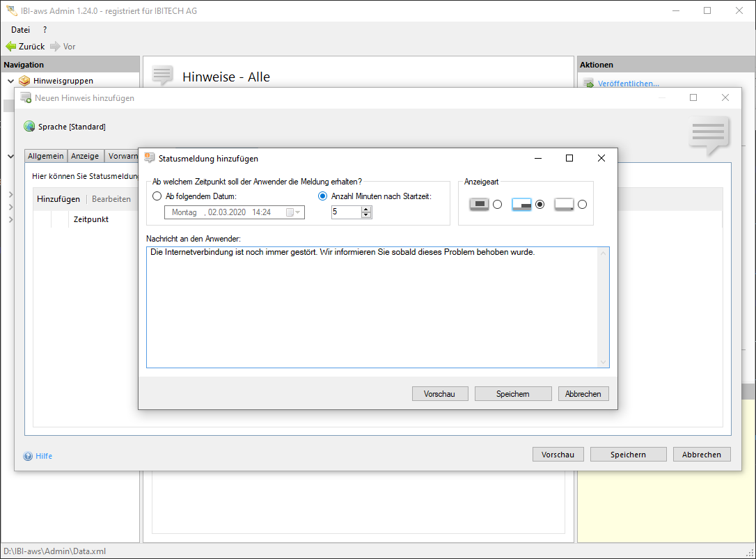Click the Sprache globe icon
756x559 pixels.
click(29, 127)
